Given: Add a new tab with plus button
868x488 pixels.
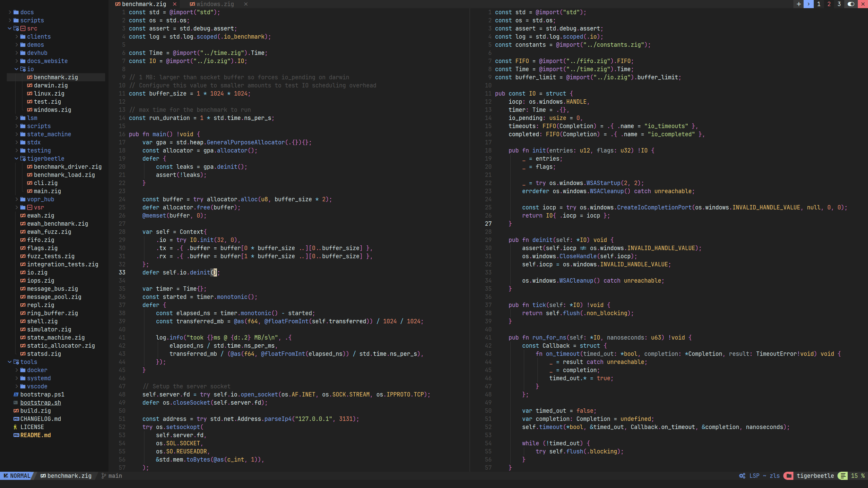Looking at the screenshot, I should pos(798,4).
